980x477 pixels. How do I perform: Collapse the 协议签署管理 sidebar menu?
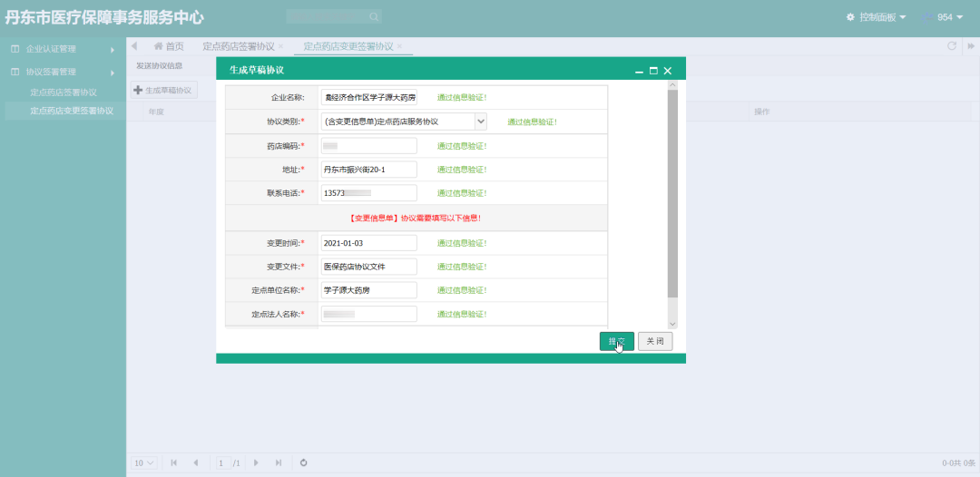[64, 73]
